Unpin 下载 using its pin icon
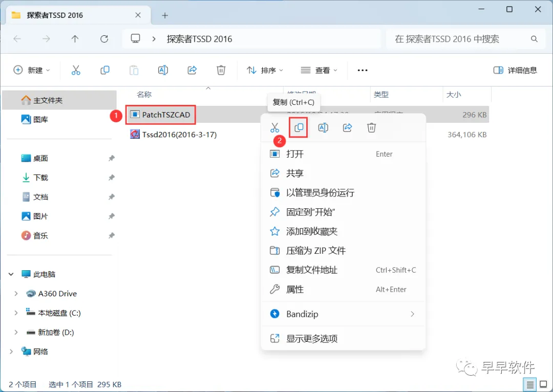Screen dimensions: 553x392 pos(112,178)
